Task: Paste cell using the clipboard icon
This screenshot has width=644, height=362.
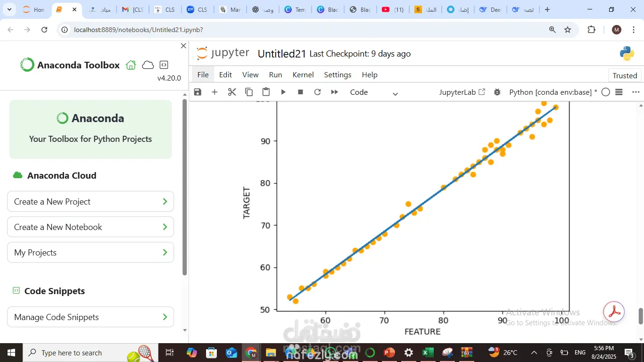Action: (x=266, y=92)
